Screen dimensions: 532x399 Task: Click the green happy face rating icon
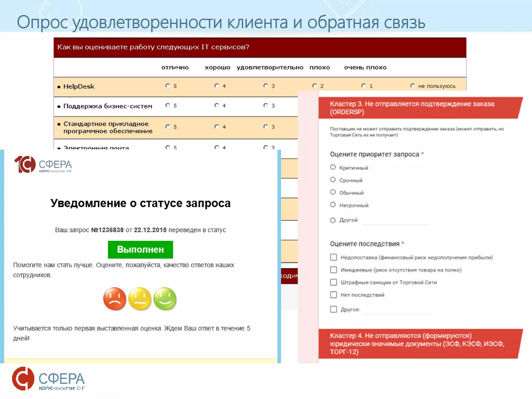[165, 299]
